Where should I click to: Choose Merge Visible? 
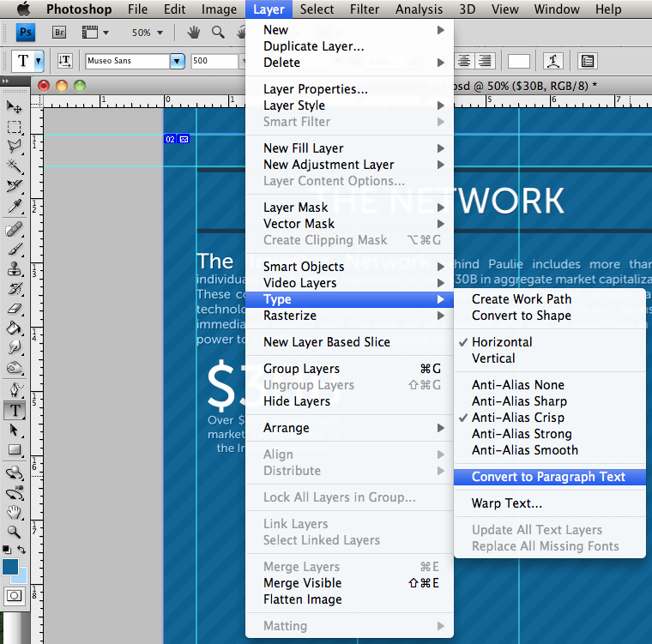pos(349,583)
